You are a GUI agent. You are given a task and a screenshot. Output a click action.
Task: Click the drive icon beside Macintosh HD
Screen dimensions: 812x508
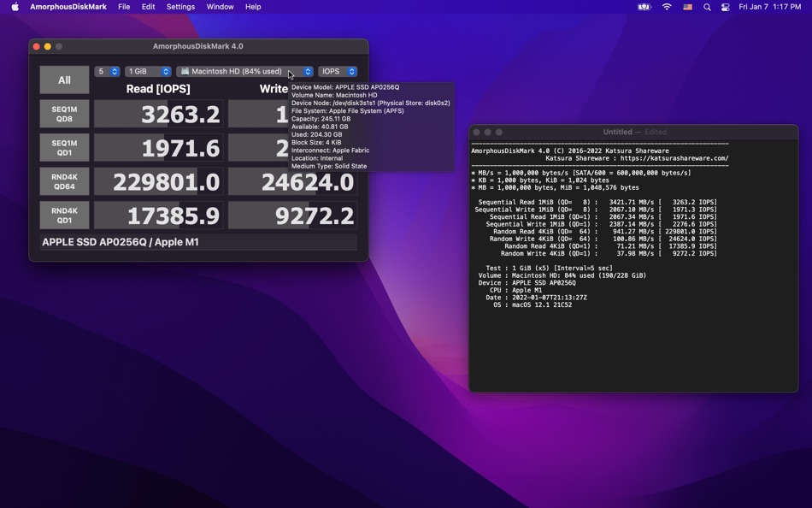coord(185,72)
